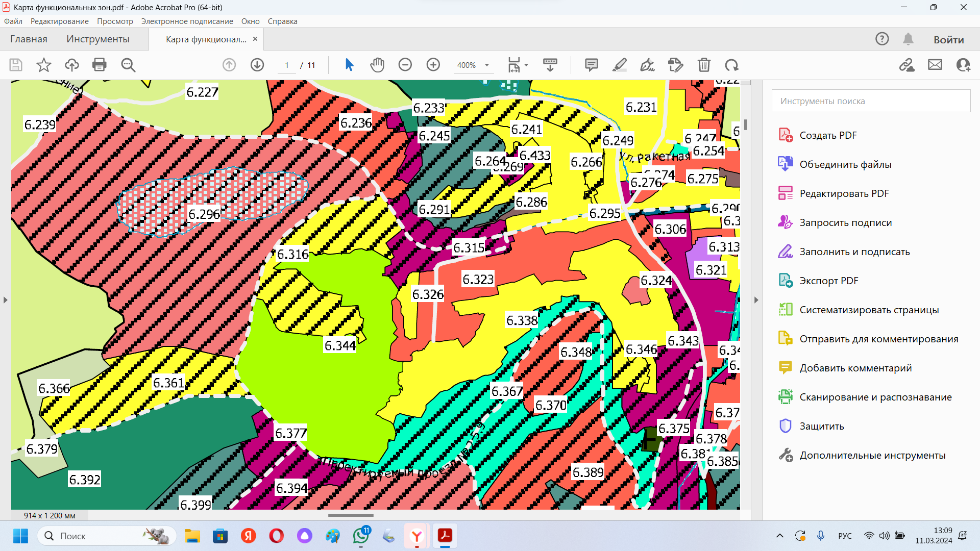Zoom out with the minus icon
The height and width of the screenshot is (551, 980).
[405, 65]
